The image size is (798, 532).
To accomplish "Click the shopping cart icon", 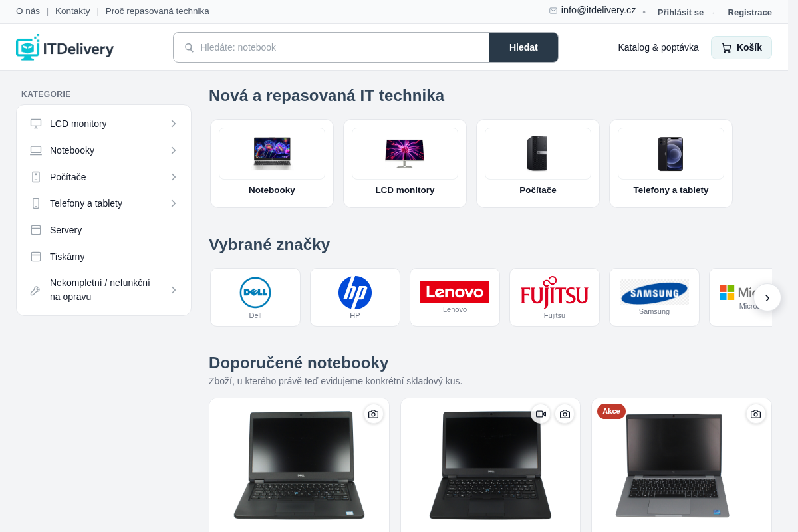I will pos(726,48).
